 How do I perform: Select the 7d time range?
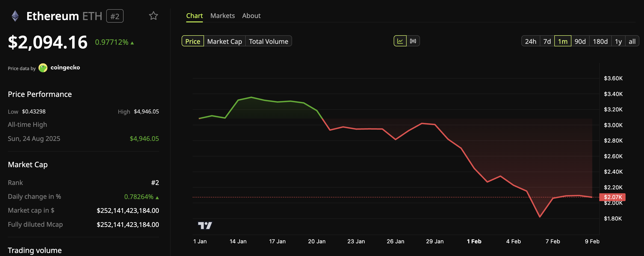tap(547, 41)
